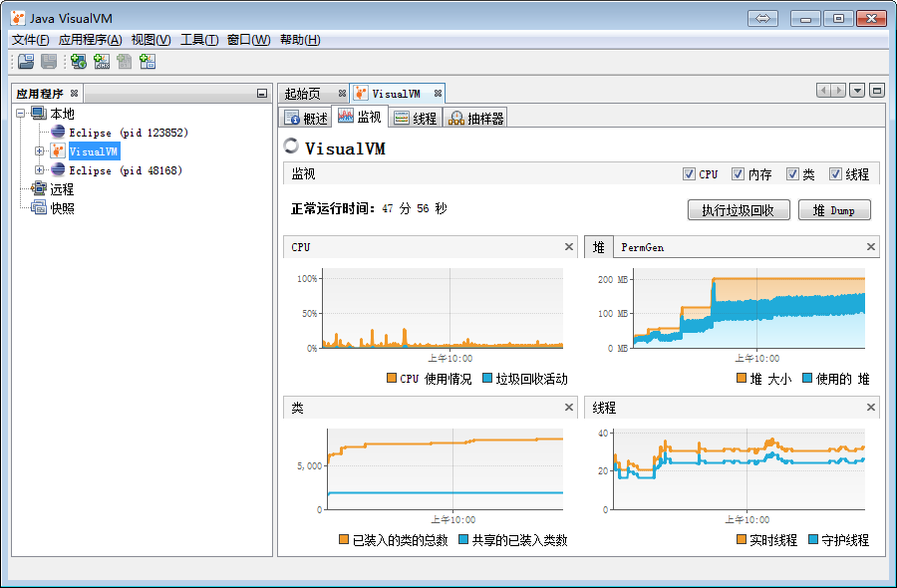
Task: Click the greyed VM Coredump toolbar icon
Action: 125,61
